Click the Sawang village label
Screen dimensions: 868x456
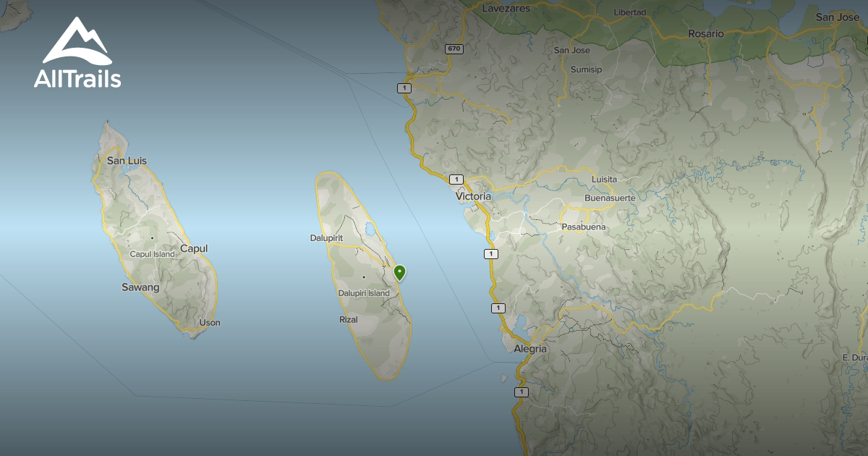[140, 287]
